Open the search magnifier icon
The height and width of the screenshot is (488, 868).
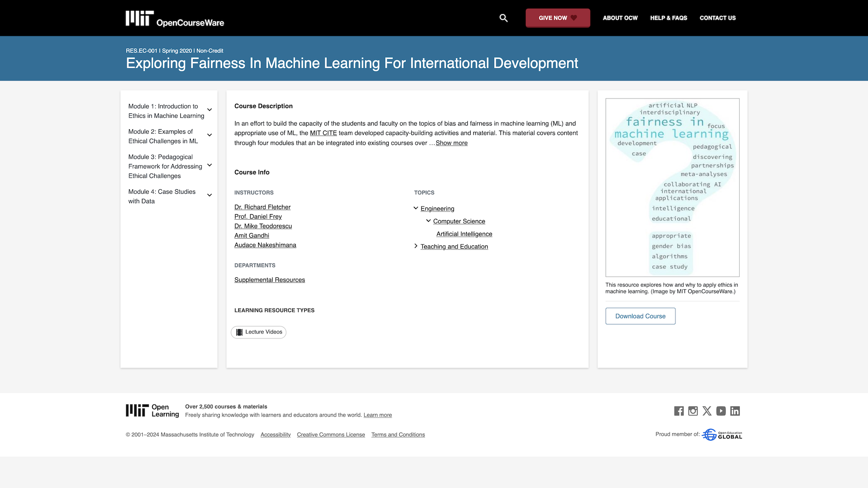pos(504,18)
